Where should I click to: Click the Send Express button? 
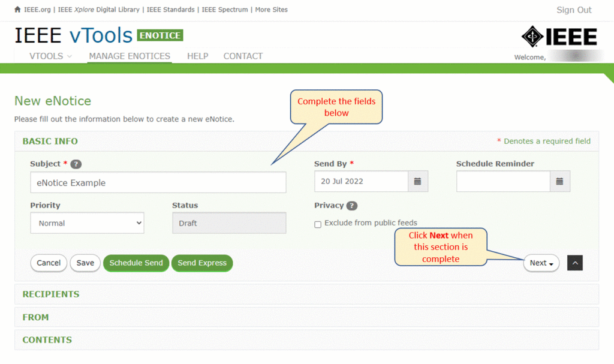point(202,263)
